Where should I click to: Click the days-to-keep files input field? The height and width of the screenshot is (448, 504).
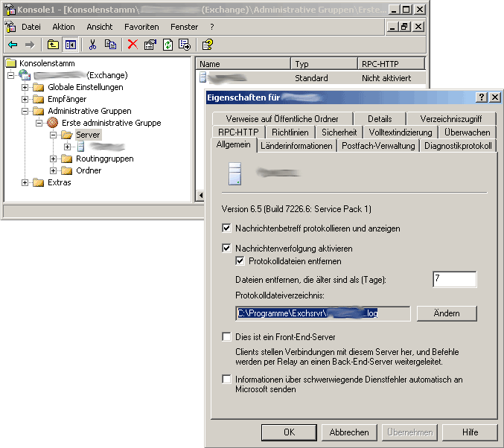(x=454, y=280)
